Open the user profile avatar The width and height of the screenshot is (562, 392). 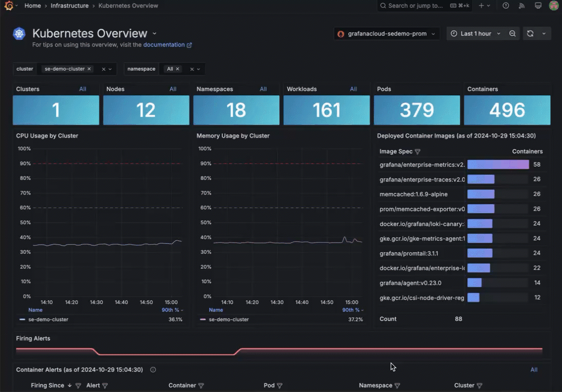click(554, 6)
